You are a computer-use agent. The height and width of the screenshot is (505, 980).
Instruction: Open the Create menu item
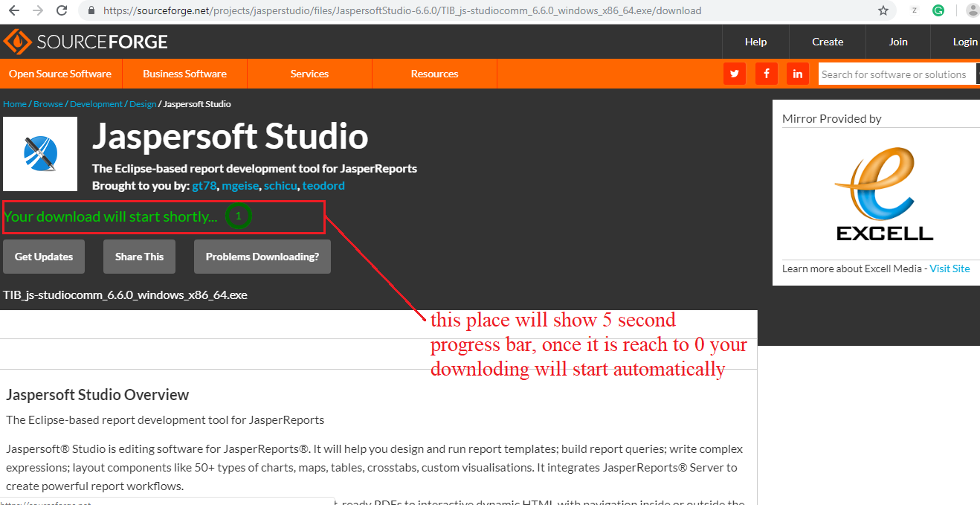pos(828,42)
